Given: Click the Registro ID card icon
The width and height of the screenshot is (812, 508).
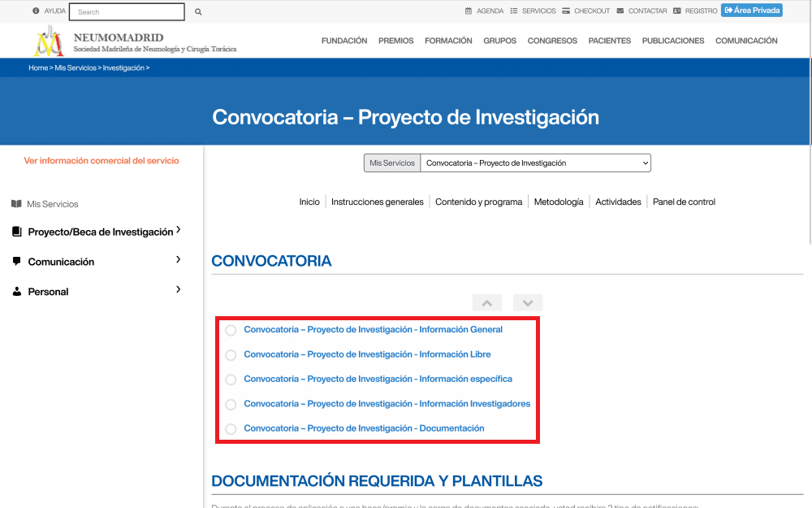Looking at the screenshot, I should [677, 11].
